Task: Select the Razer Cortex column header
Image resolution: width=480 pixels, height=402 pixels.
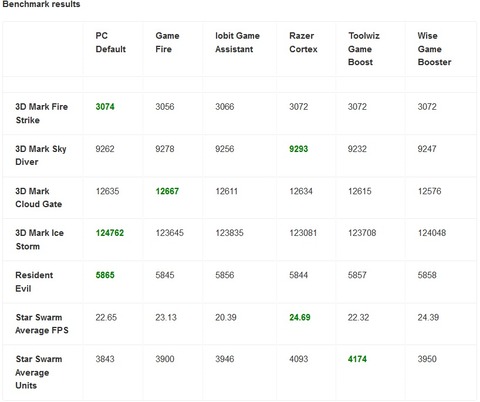Action: click(x=303, y=42)
